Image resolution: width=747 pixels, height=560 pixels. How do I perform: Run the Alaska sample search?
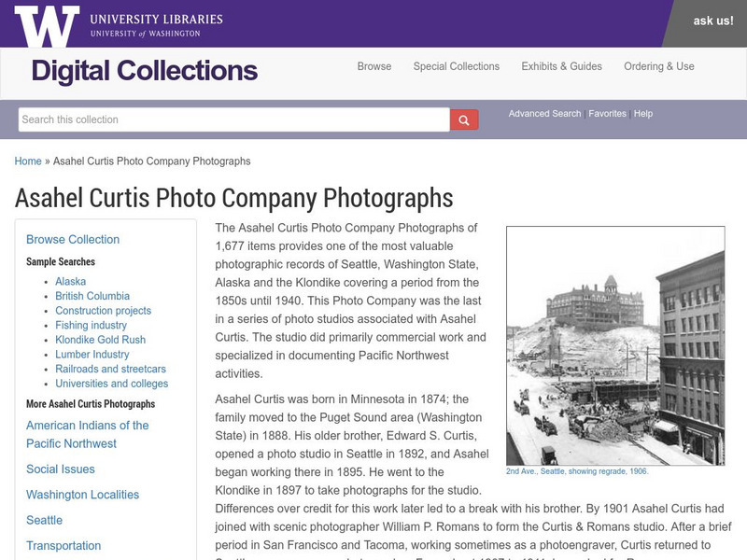tap(71, 282)
